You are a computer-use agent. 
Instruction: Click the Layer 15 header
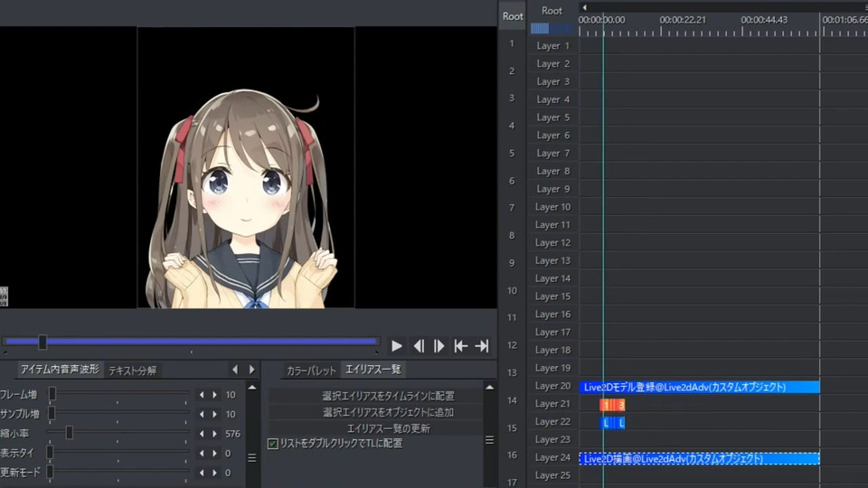(553, 296)
